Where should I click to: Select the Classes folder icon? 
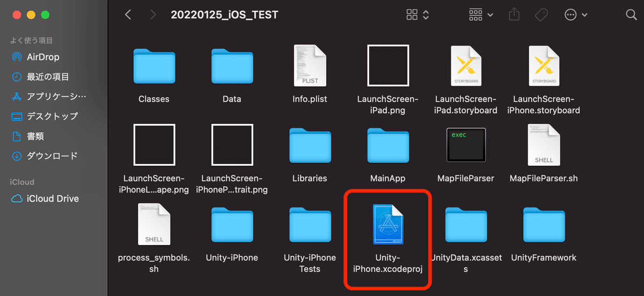coord(154,67)
